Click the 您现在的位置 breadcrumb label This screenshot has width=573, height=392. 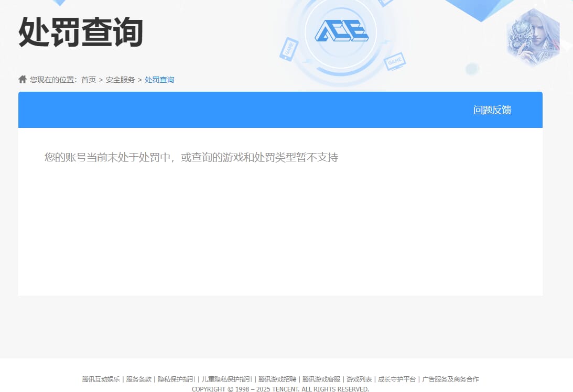pos(53,80)
